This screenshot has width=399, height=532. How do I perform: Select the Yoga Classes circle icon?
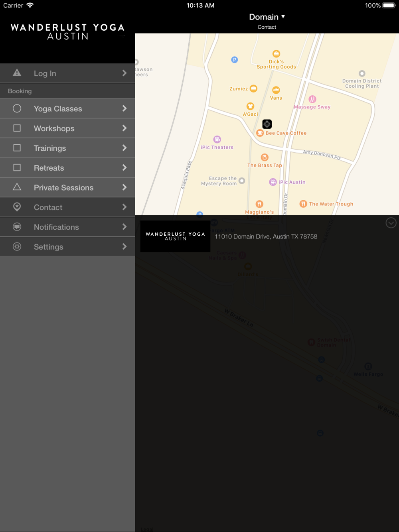click(17, 108)
